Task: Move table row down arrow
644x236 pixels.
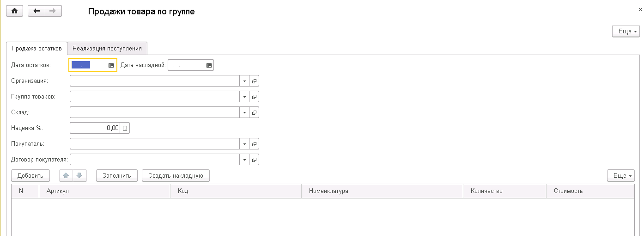Action: (79, 176)
